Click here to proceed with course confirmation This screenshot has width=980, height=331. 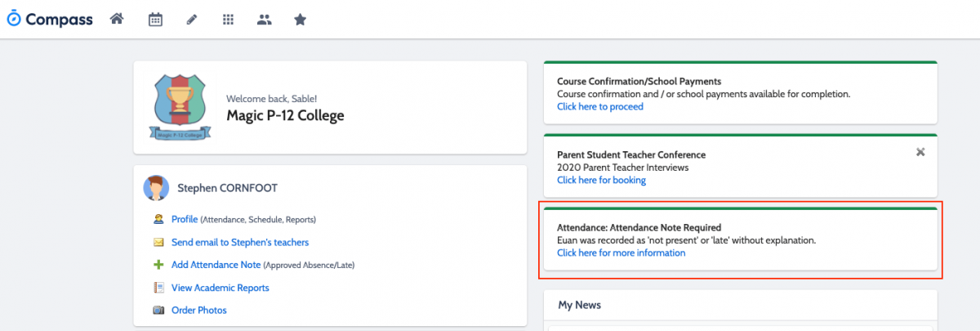(600, 106)
